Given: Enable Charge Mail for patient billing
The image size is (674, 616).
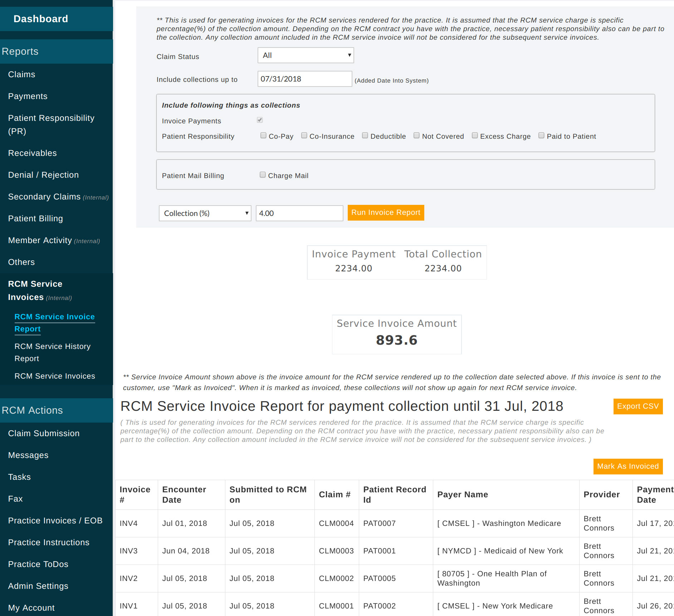Looking at the screenshot, I should pyautogui.click(x=263, y=174).
